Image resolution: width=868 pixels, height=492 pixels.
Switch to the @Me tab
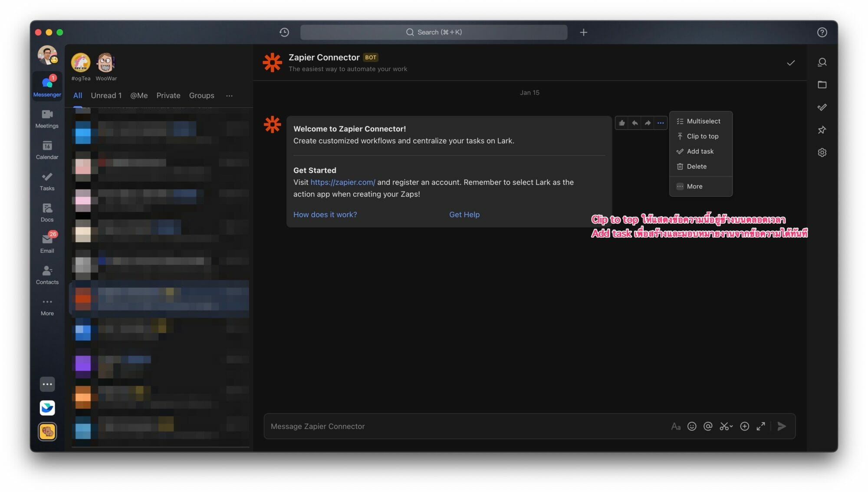tap(139, 96)
